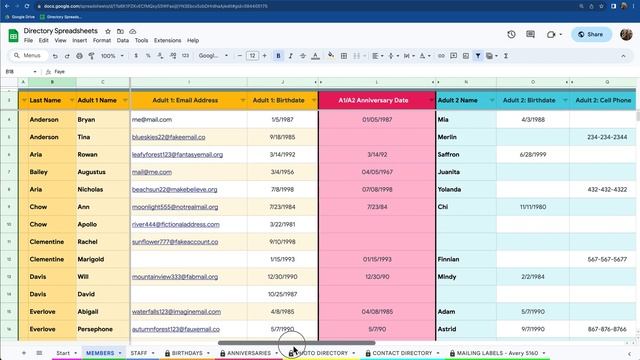Toggle the filter button in toolbar

pos(478,56)
